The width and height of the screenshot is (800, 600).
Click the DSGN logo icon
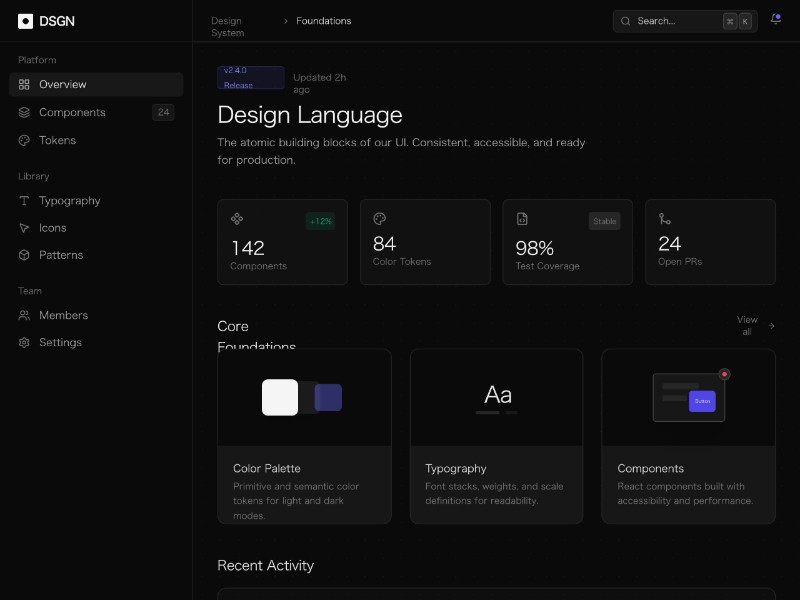[25, 21]
